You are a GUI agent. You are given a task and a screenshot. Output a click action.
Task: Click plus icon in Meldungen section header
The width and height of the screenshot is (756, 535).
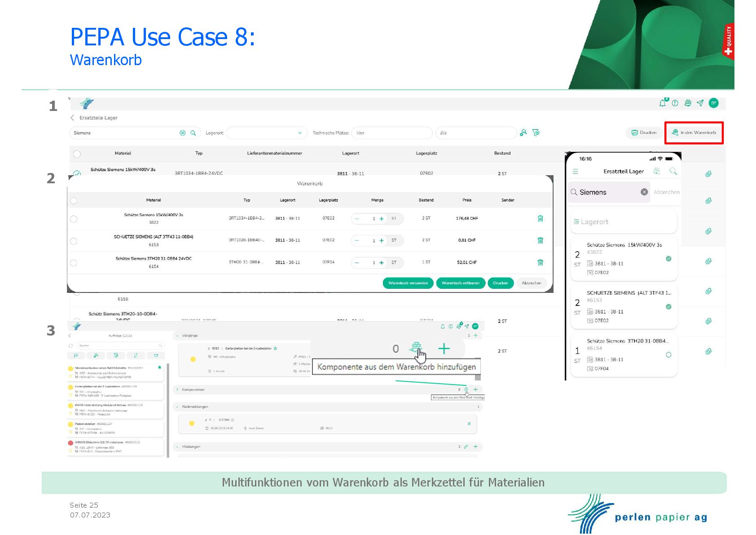click(x=475, y=447)
